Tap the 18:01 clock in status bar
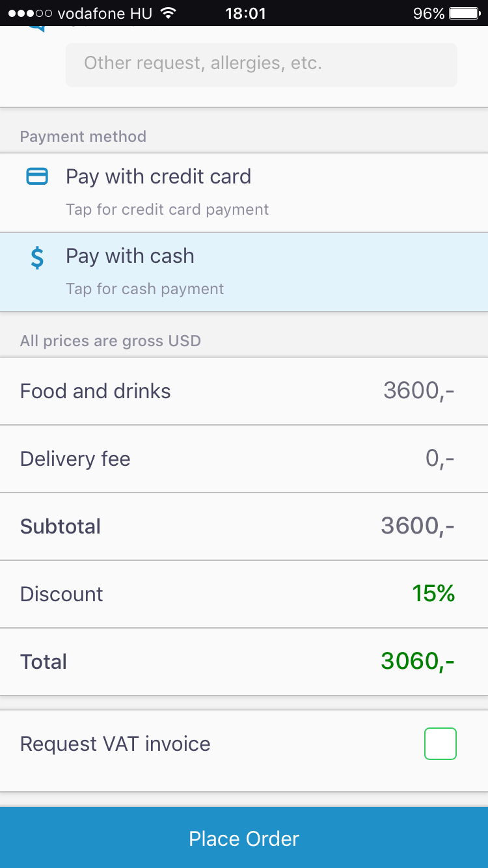The height and width of the screenshot is (868, 488). (x=245, y=13)
